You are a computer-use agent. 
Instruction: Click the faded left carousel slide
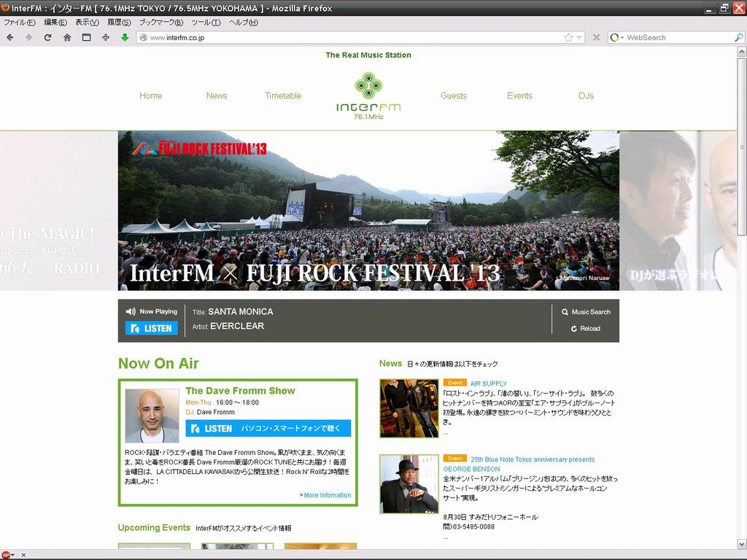coord(58,211)
